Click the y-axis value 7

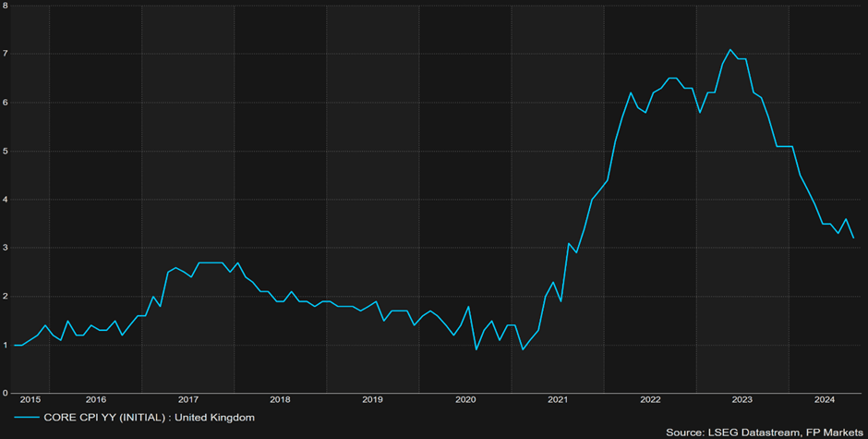[5, 54]
